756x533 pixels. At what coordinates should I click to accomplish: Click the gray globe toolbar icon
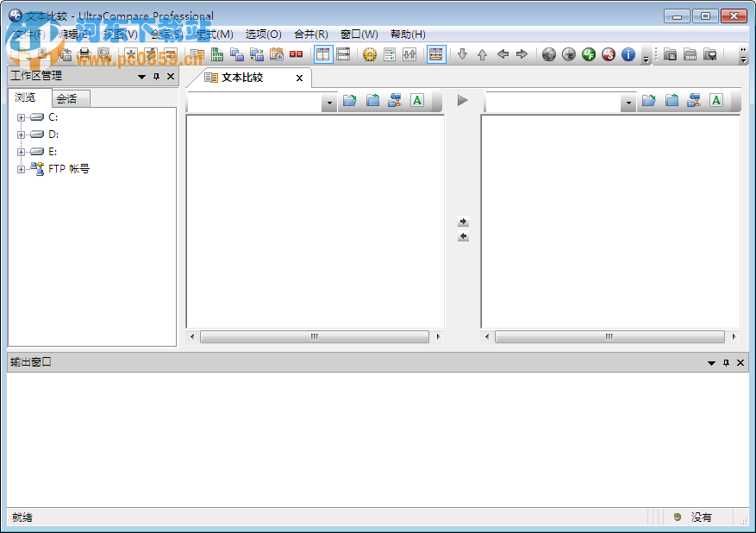point(548,54)
